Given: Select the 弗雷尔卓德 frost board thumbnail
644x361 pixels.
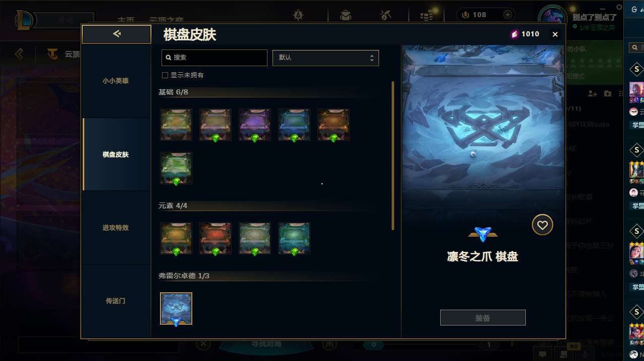Looking at the screenshot, I should click(x=176, y=308).
